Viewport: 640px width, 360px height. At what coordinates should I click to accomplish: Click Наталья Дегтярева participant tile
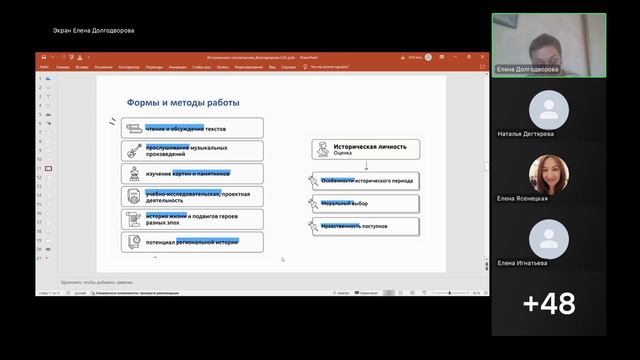549,110
